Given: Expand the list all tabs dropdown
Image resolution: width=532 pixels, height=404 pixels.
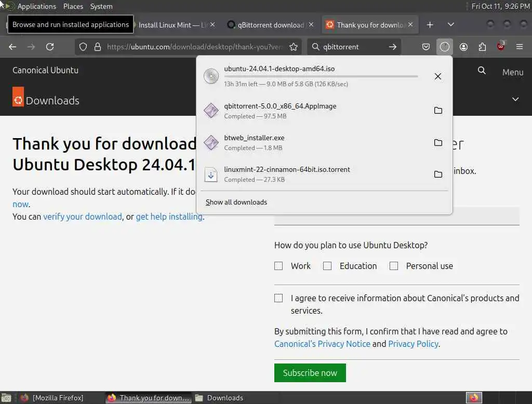Looking at the screenshot, I should (x=450, y=24).
